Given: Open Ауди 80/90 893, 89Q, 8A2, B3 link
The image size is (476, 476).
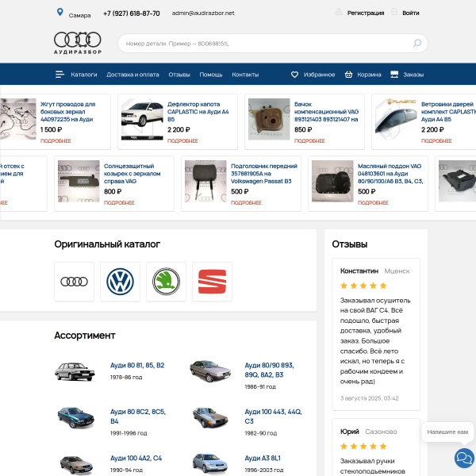Looking at the screenshot, I should point(269,370).
